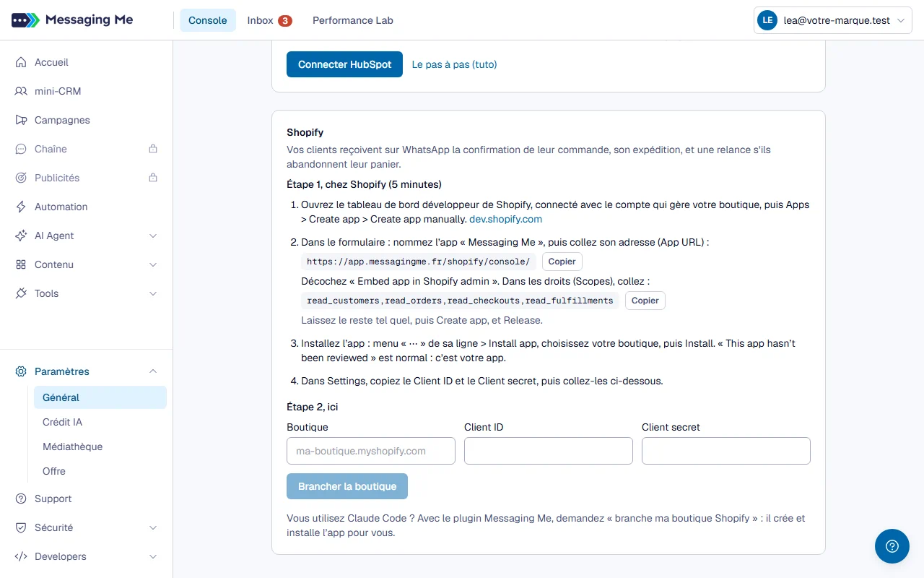Viewport: 924px width, 578px height.
Task: Focus the Boutique input field
Action: [x=371, y=451]
